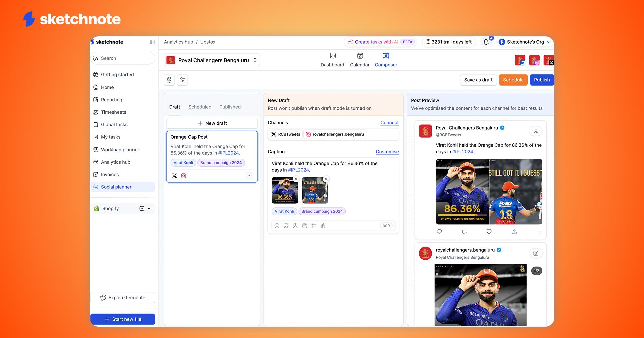Click the X logo badge in preview card
Viewport: 644px width, 338px height.
pos(536,131)
